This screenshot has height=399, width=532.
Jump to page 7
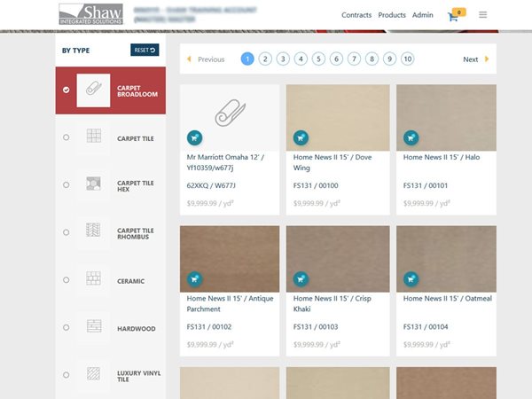coord(354,59)
